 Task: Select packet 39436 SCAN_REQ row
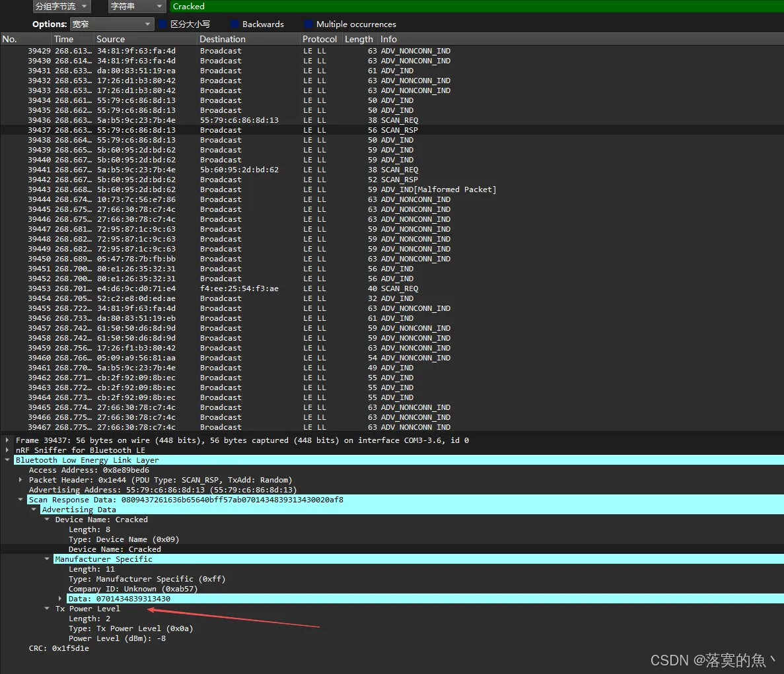(392, 120)
